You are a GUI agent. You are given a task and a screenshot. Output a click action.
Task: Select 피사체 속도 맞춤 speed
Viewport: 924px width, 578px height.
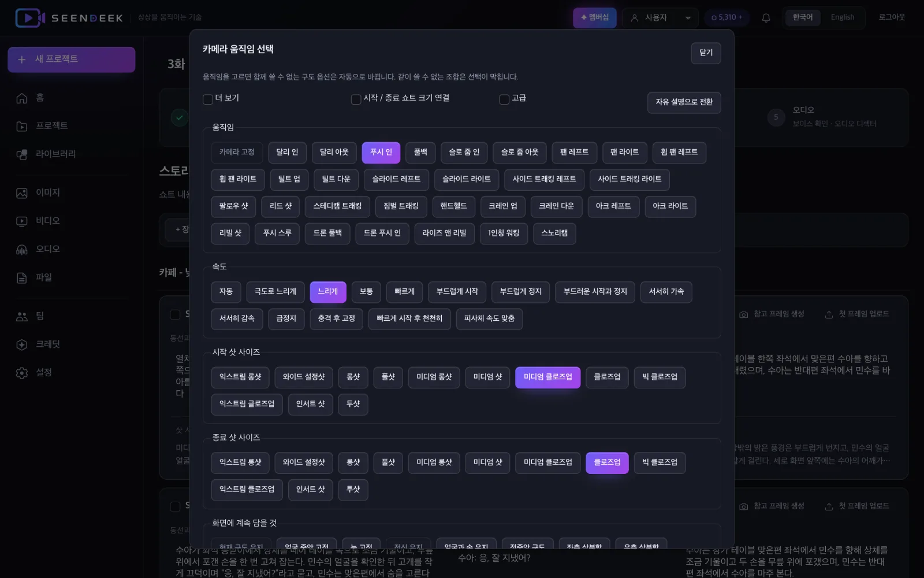pyautogui.click(x=489, y=319)
